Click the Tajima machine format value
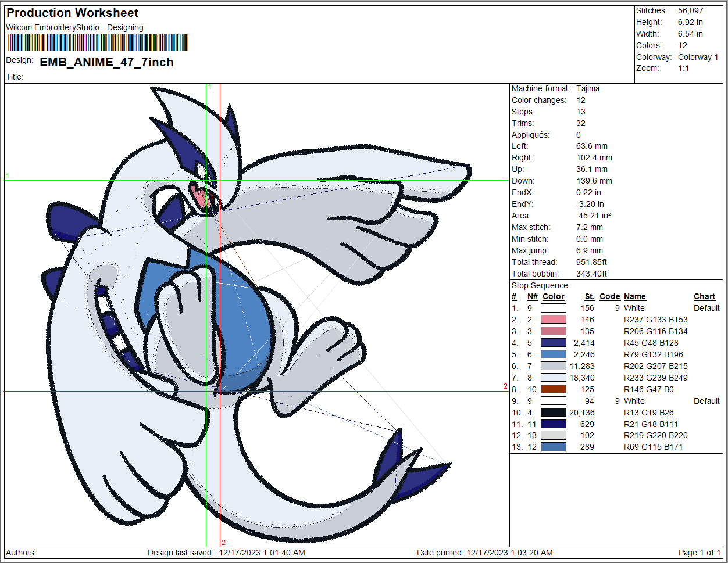728x563 pixels. pyautogui.click(x=587, y=88)
